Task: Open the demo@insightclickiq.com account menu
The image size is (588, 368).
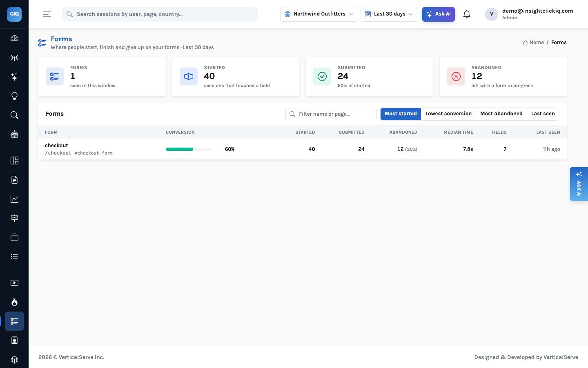Action: point(529,14)
